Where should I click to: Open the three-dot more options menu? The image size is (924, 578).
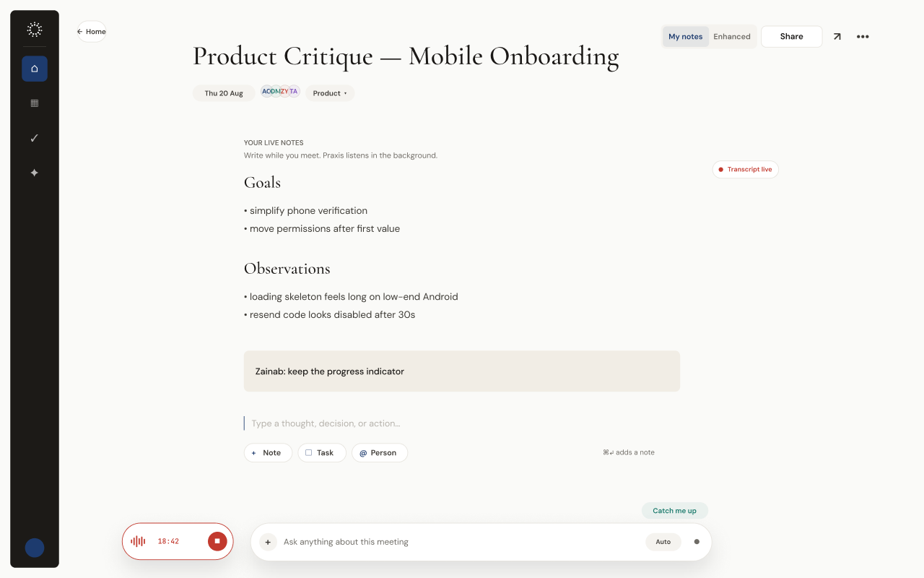point(863,36)
